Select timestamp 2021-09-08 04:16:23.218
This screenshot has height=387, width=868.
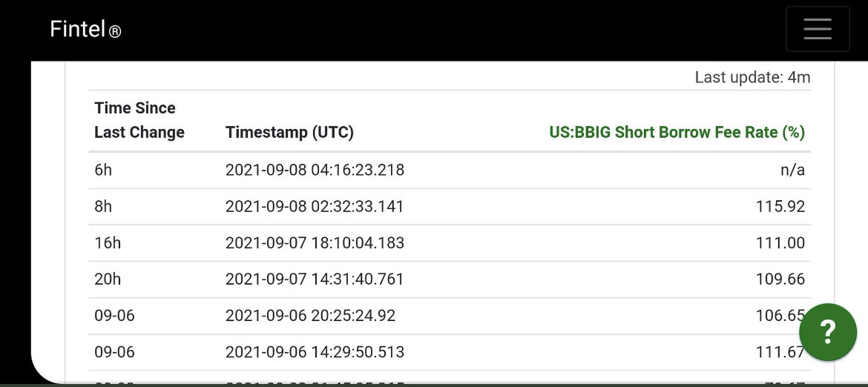[x=315, y=171]
